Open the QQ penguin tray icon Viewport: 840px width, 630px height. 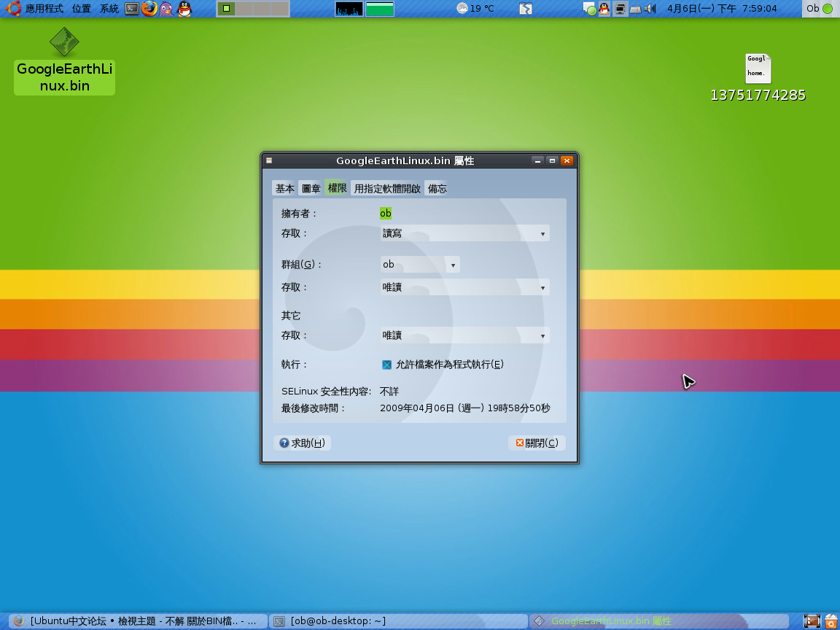click(x=604, y=9)
